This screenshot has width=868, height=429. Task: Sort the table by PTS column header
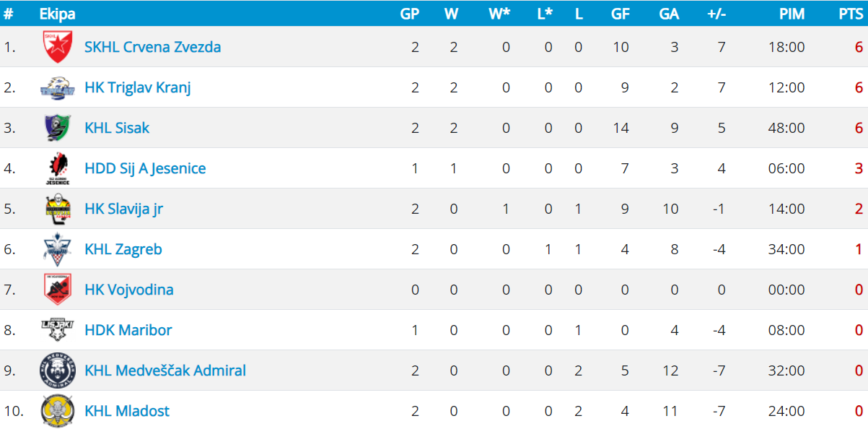[x=850, y=14]
